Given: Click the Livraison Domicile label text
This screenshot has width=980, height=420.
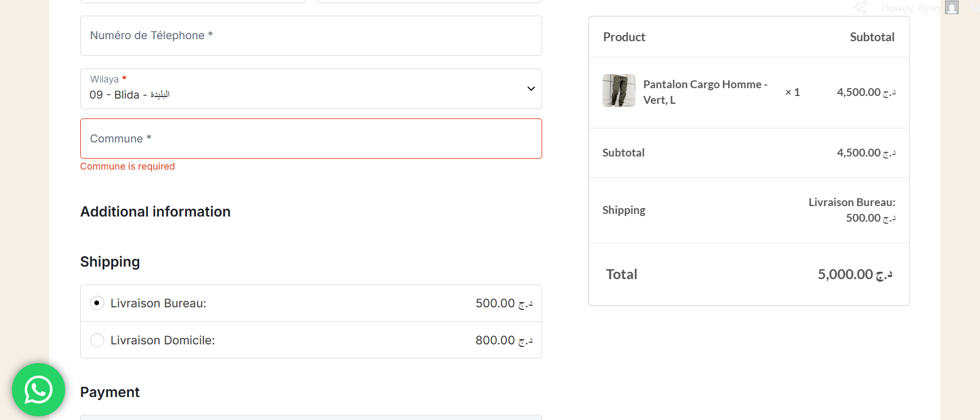Looking at the screenshot, I should [x=163, y=340].
